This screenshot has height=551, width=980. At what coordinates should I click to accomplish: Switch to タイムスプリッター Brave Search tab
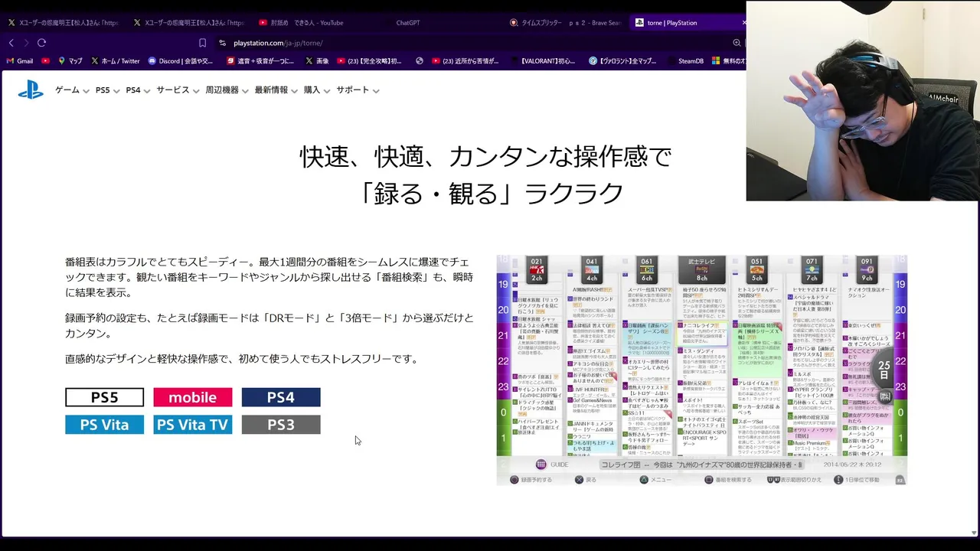(x=565, y=23)
